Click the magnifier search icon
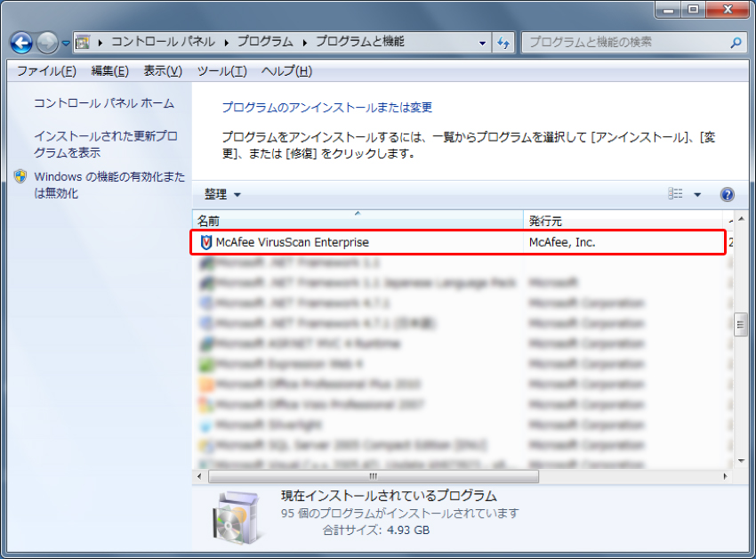Screen dimensions: 756x559 click(736, 43)
